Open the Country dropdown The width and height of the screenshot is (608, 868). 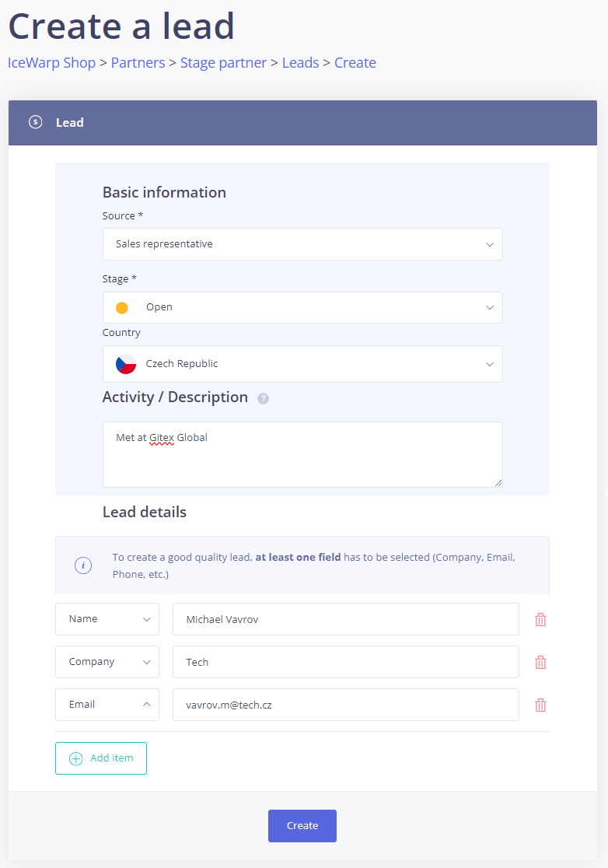pyautogui.click(x=302, y=364)
